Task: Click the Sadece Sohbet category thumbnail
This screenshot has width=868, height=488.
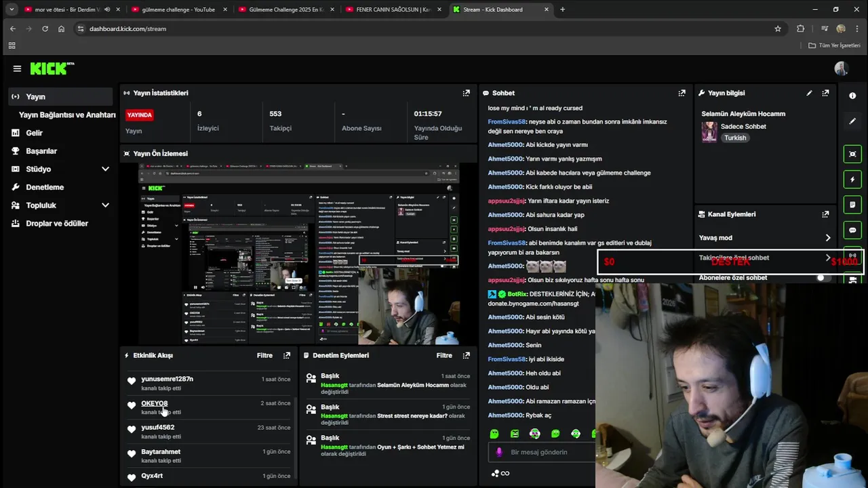Action: pos(709,131)
